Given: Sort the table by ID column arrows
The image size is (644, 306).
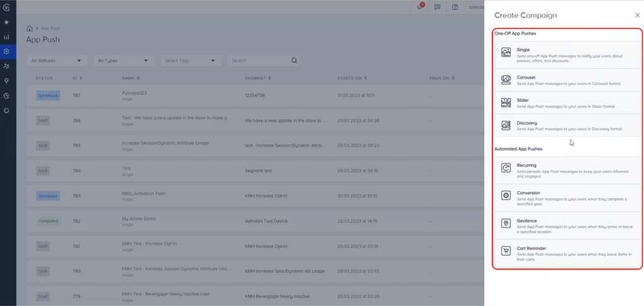Looking at the screenshot, I should point(81,78).
